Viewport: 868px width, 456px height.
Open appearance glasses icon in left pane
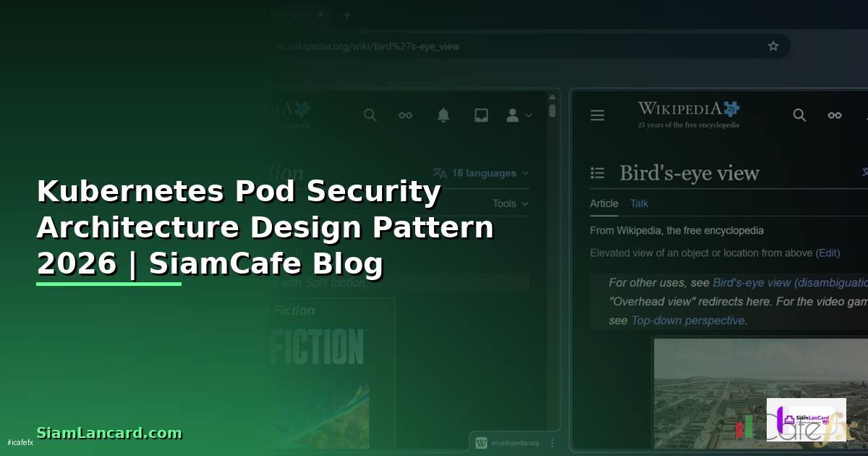point(406,115)
